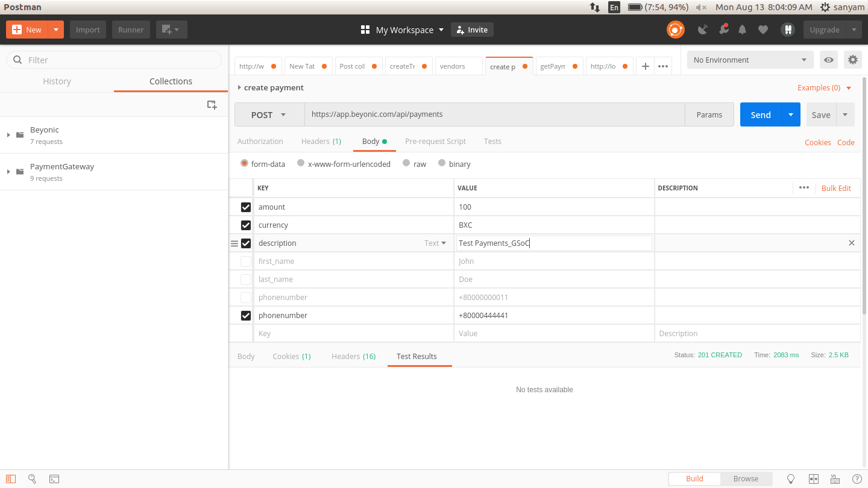
Task: Expand the Beyonic collection
Action: (x=8, y=135)
